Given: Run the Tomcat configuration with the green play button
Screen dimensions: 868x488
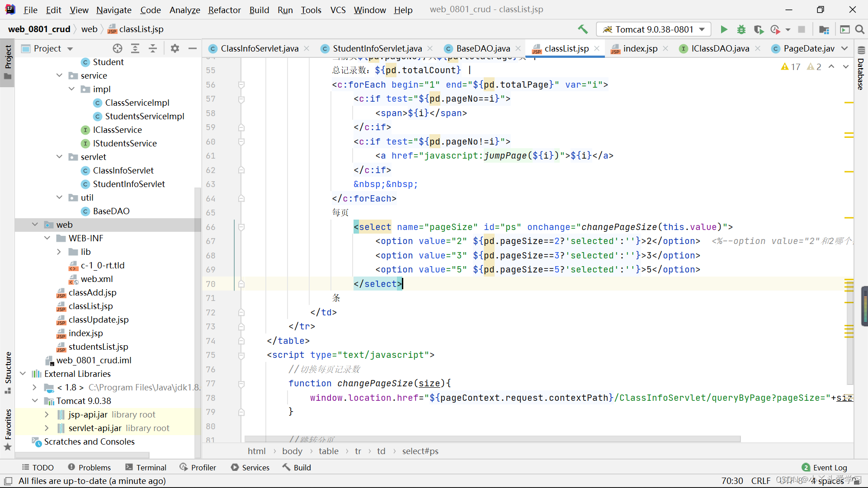Looking at the screenshot, I should [724, 29].
